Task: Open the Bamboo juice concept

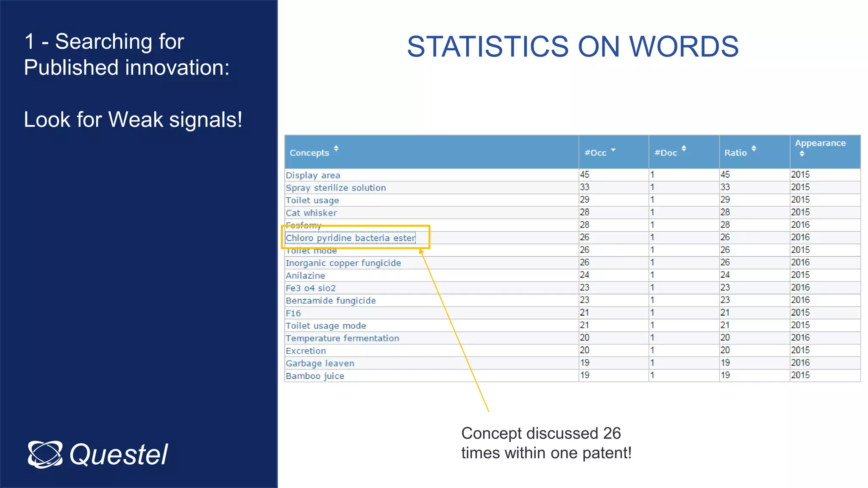Action: 315,376
